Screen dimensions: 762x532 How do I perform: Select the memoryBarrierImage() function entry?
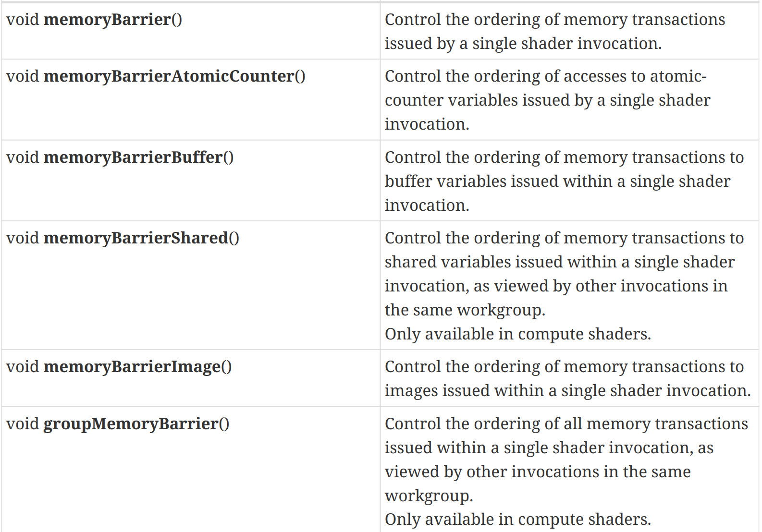pyautogui.click(x=137, y=367)
